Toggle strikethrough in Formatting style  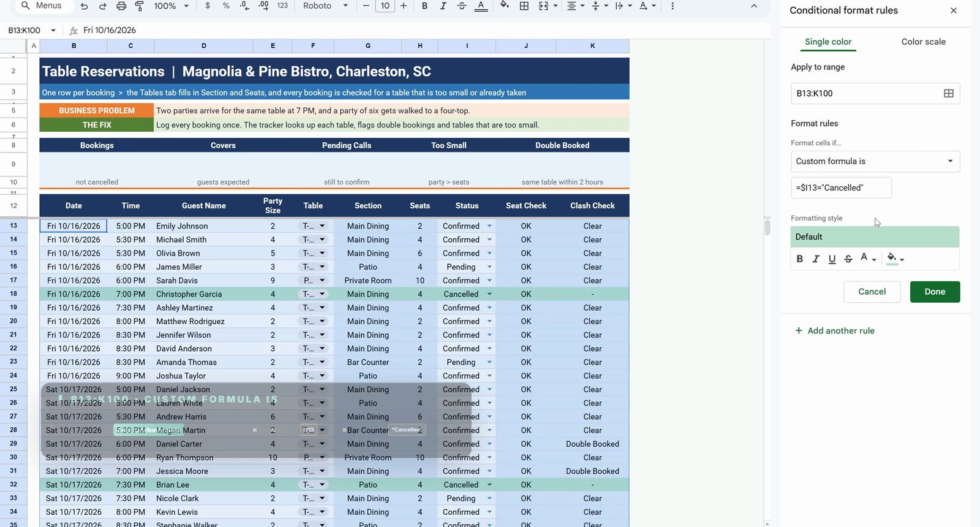click(848, 259)
